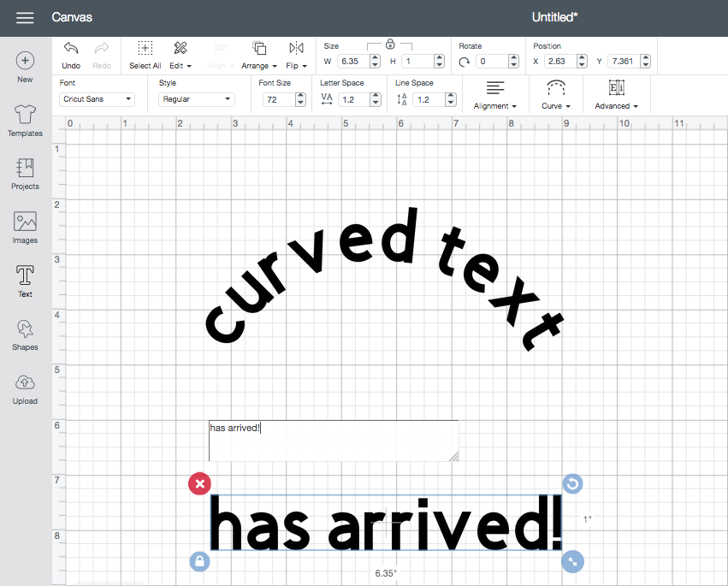Open the Style dropdown showing Regular
This screenshot has width=728, height=586.
point(197,99)
